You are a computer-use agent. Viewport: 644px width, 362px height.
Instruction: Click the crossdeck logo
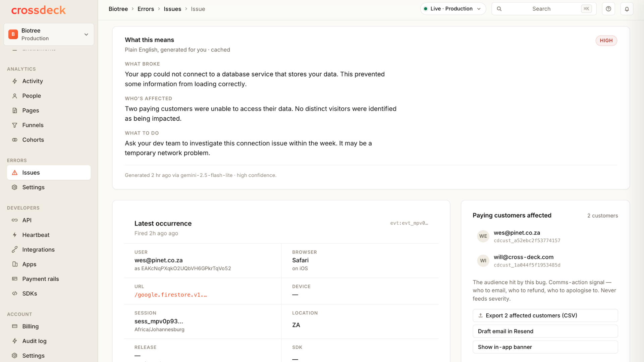39,10
